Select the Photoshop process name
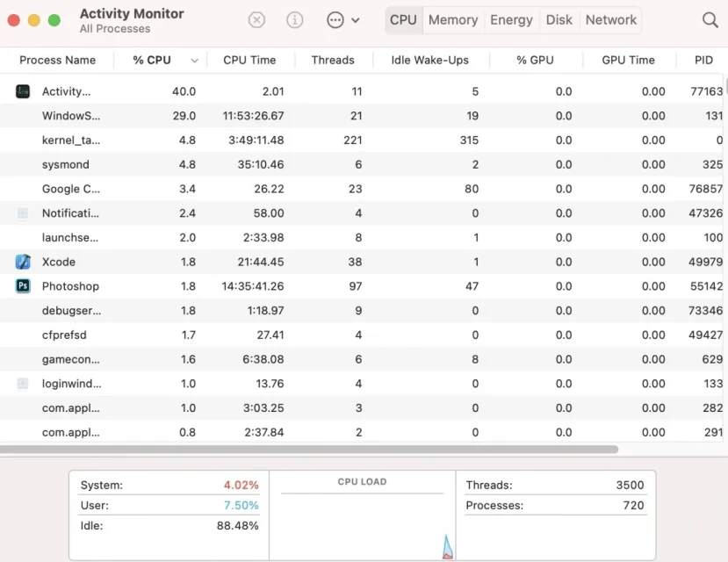Image resolution: width=728 pixels, height=562 pixels. (x=70, y=286)
